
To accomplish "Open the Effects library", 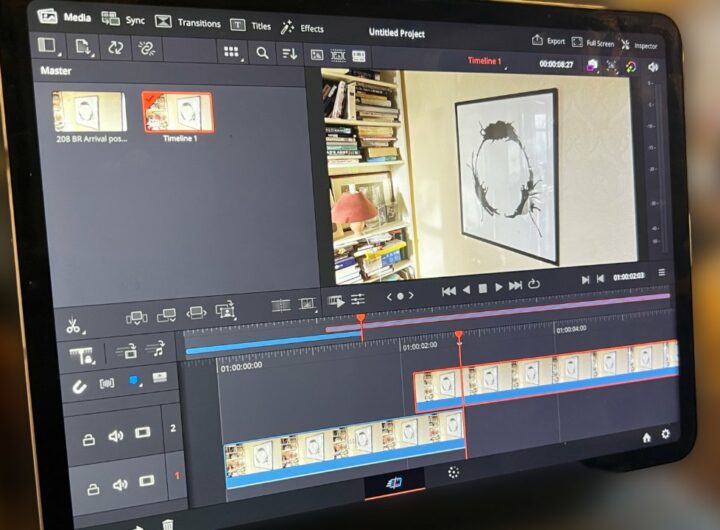I will coord(300,28).
